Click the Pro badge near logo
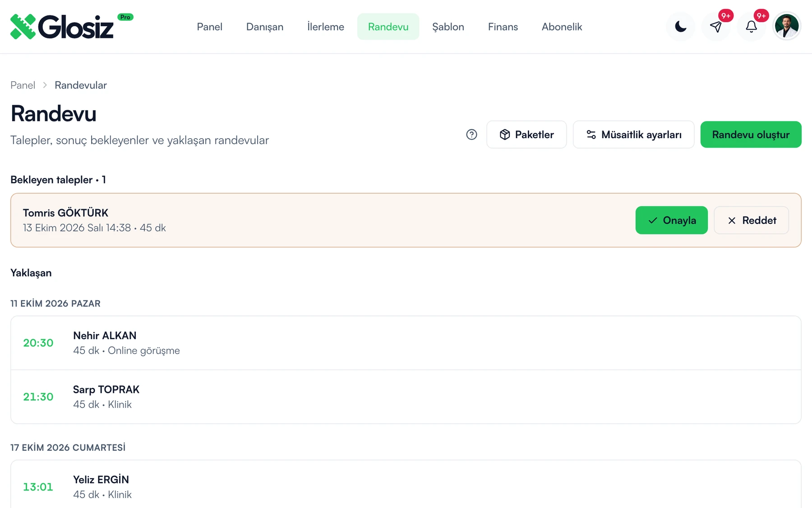This screenshot has width=812, height=508. 125,17
